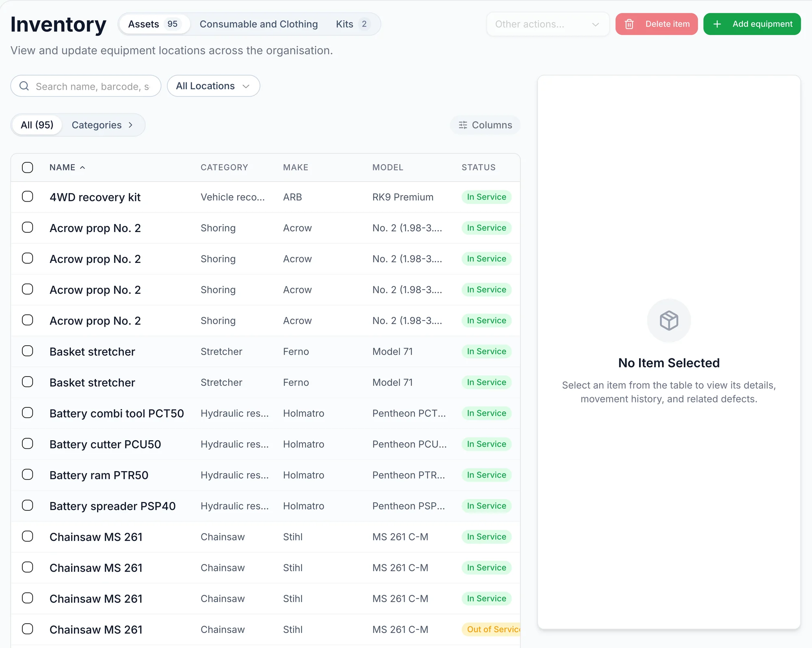Select the Battery ram PTR50 row

[266, 475]
